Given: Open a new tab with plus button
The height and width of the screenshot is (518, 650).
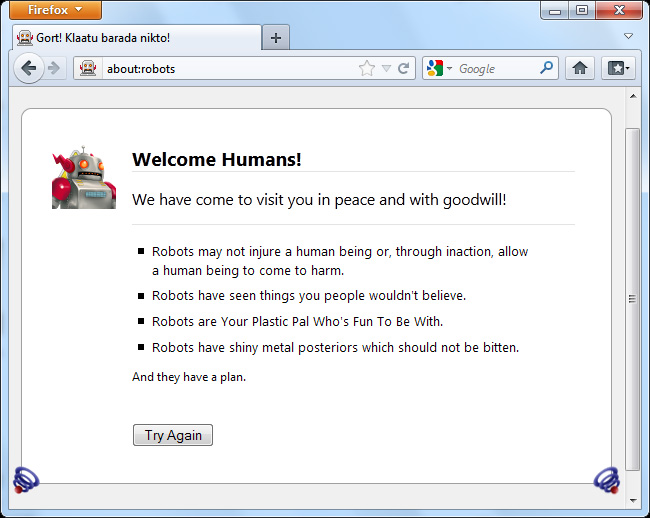Looking at the screenshot, I should click(276, 38).
